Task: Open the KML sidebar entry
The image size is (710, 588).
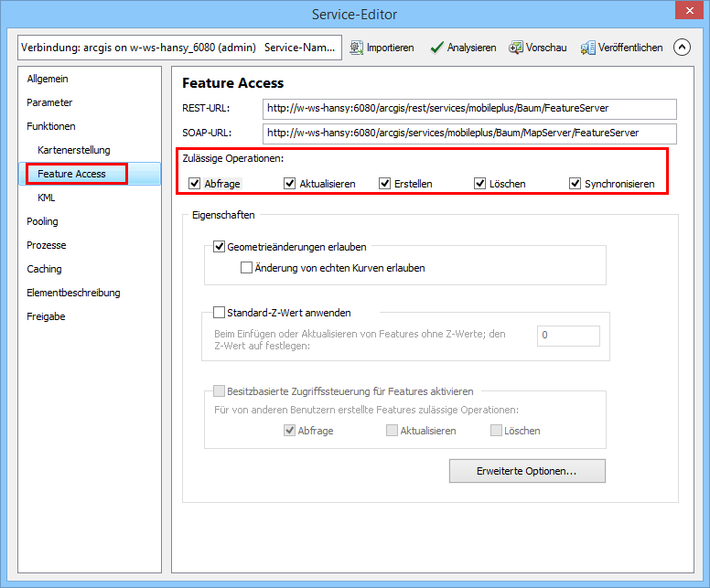Action: pos(46,198)
